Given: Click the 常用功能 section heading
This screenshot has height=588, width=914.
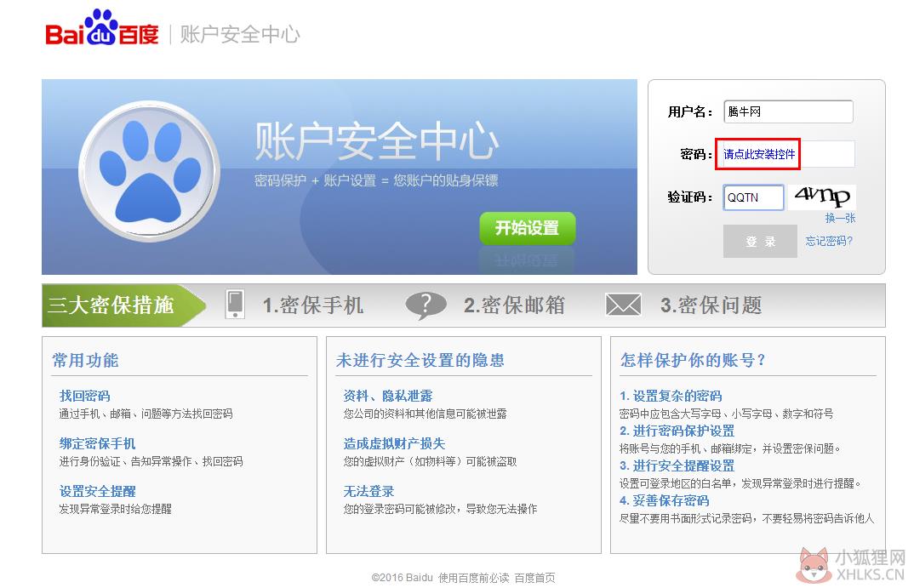Looking at the screenshot, I should (x=85, y=361).
